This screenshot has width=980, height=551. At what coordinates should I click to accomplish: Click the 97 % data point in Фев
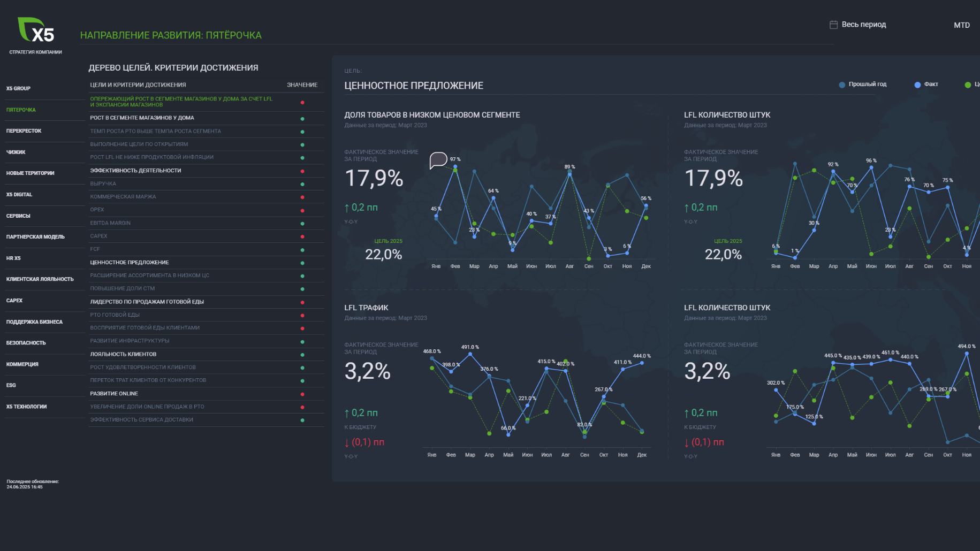tap(455, 166)
